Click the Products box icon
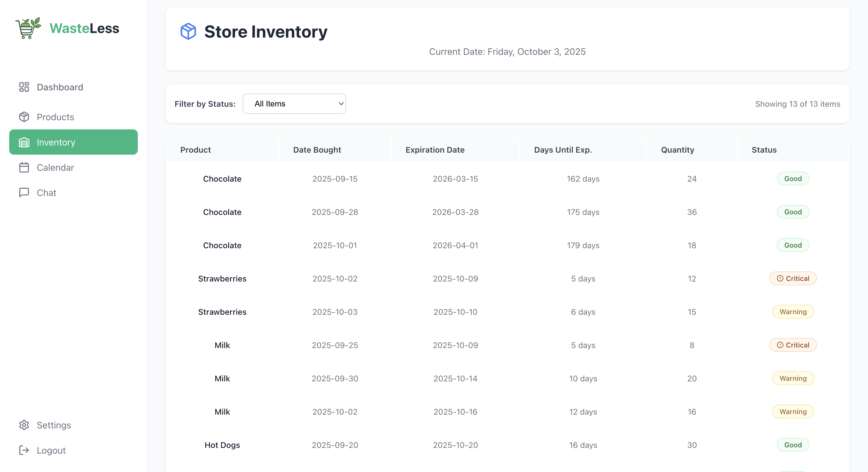868x472 pixels. click(24, 117)
